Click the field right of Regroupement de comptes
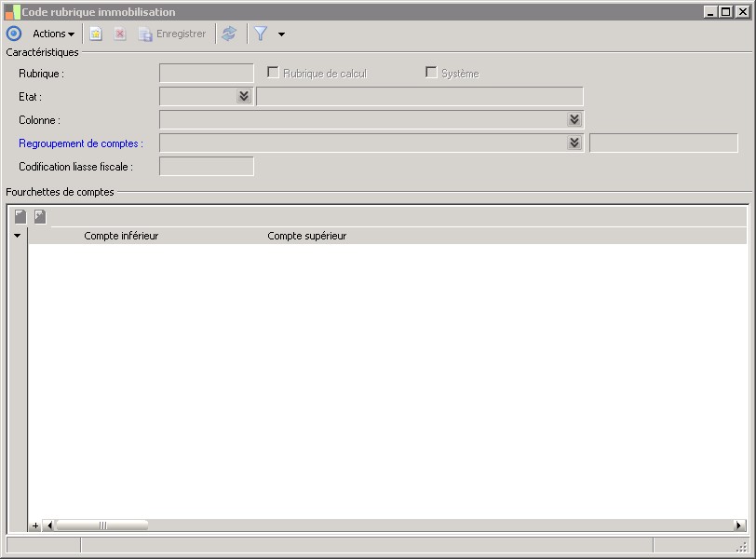Viewport: 756px width, 559px height. point(664,143)
